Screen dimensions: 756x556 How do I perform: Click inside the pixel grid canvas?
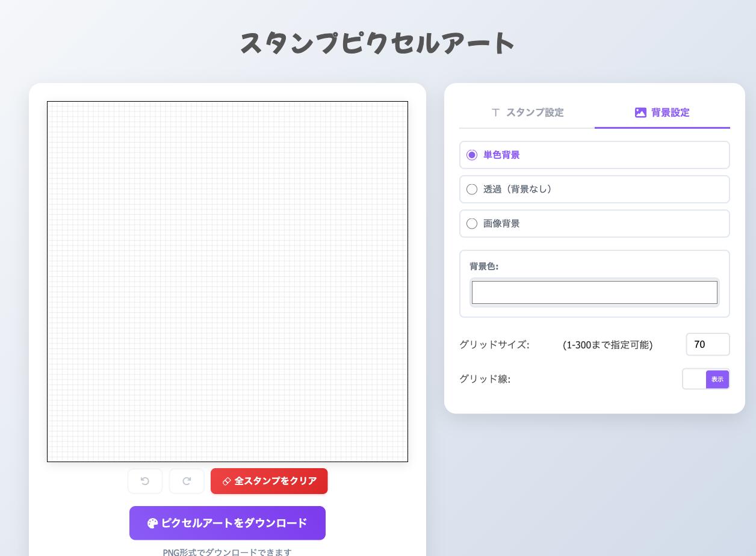coord(228,282)
